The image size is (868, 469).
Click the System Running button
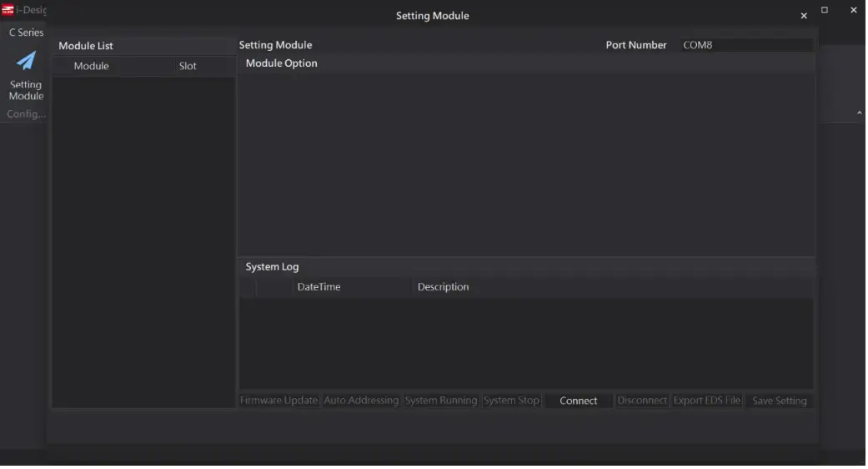[x=440, y=401]
